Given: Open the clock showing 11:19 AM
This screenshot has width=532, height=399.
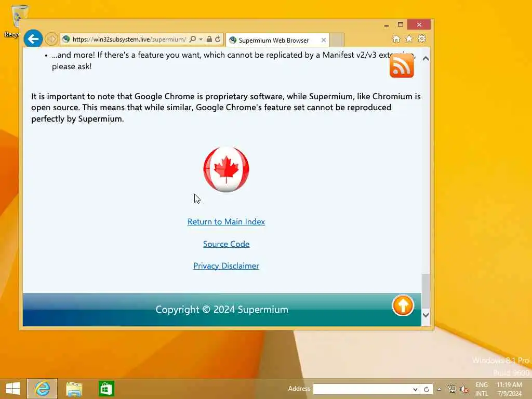Looking at the screenshot, I should click(509, 389).
